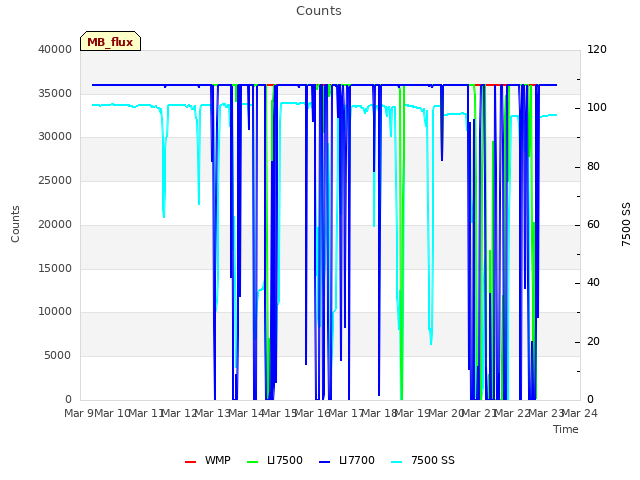Click the 35000 y-axis tick label

[x=55, y=93]
